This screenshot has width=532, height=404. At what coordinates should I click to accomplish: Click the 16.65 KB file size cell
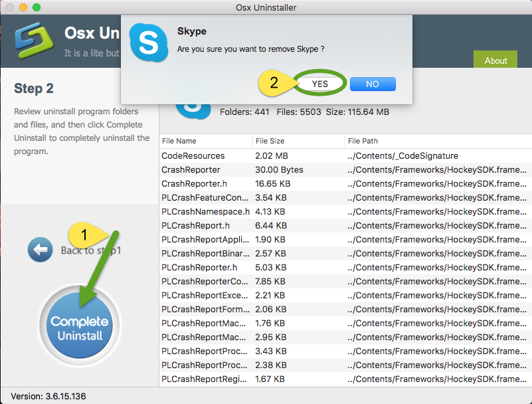point(273,183)
